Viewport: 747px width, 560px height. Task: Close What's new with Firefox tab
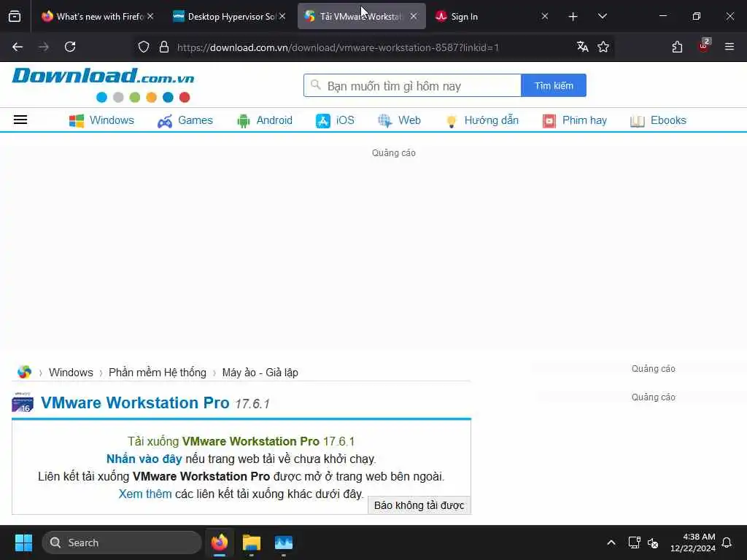point(150,17)
